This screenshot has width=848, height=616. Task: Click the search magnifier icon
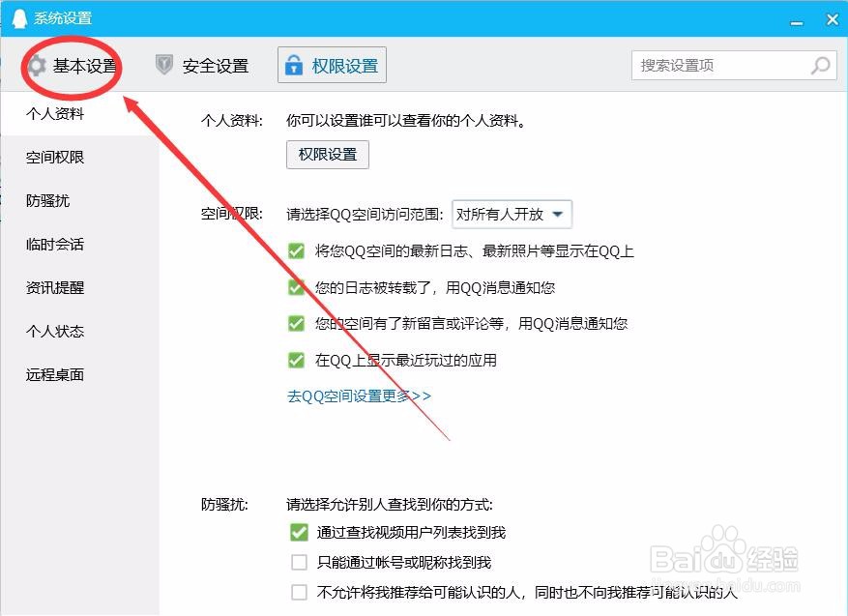820,66
